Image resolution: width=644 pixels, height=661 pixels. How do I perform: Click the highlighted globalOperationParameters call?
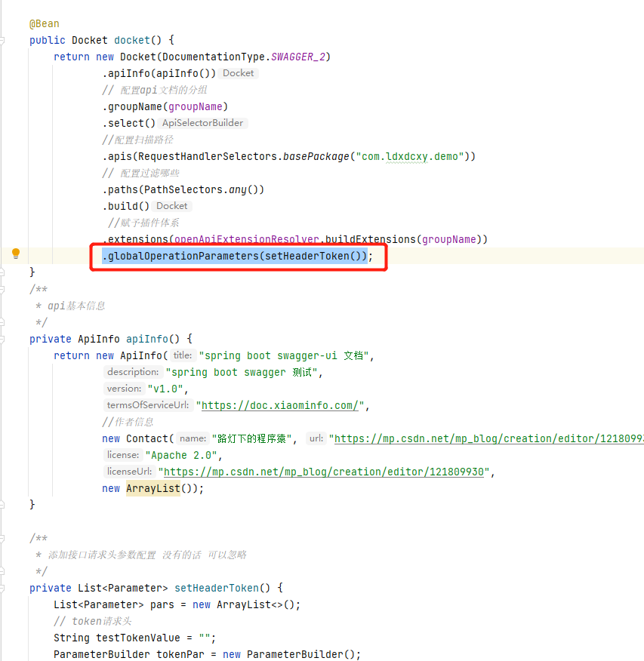tap(236, 256)
